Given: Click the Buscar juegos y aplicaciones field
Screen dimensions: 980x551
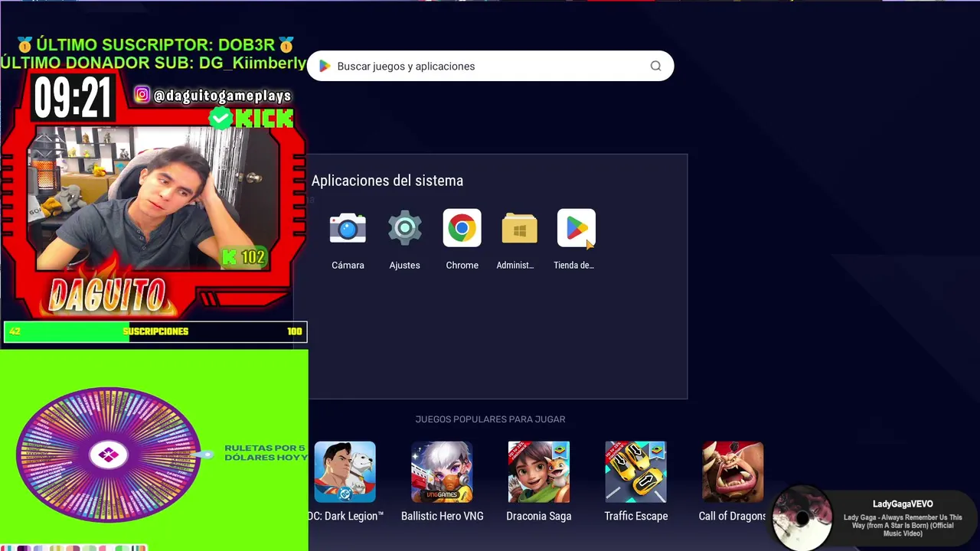Looking at the screenshot, I should coord(490,66).
